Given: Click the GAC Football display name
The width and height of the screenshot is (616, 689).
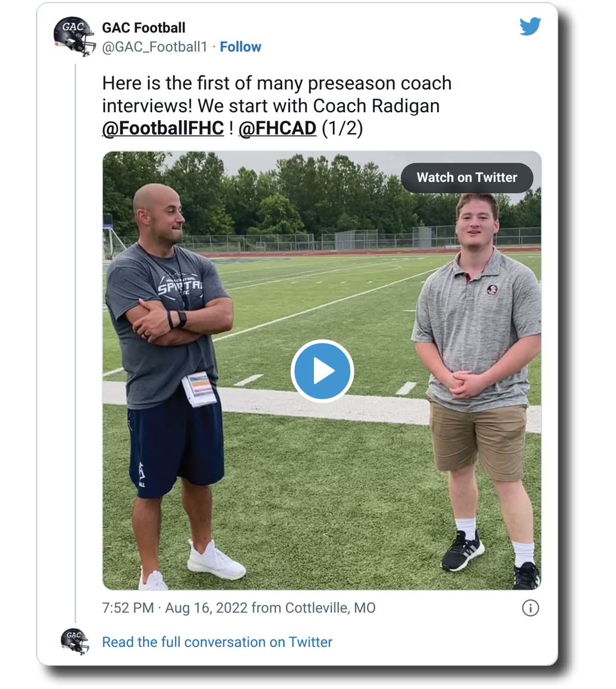Looking at the screenshot, I should [x=144, y=28].
